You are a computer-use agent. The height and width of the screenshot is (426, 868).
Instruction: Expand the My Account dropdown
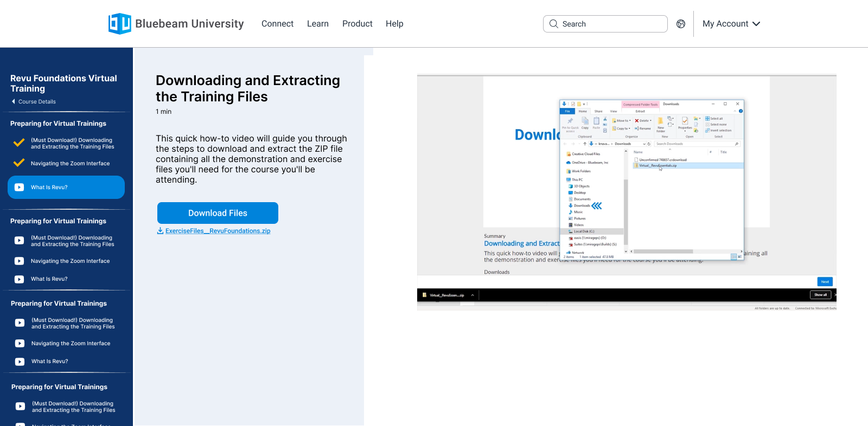coord(731,24)
